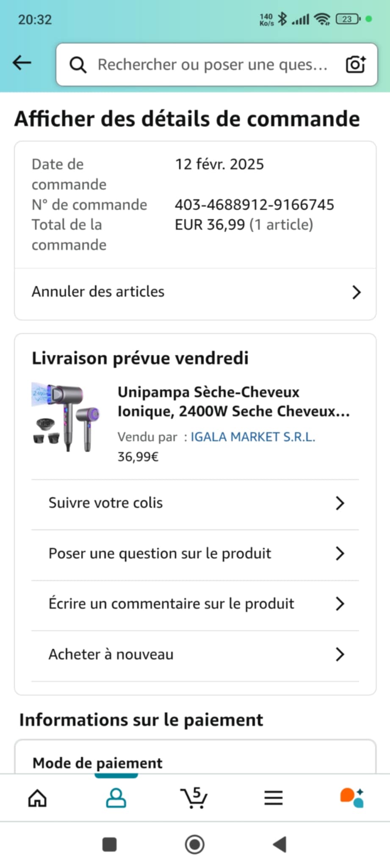Open the IGALA MARKET S.R.L. seller link
This screenshot has width=390, height=868.
(253, 437)
